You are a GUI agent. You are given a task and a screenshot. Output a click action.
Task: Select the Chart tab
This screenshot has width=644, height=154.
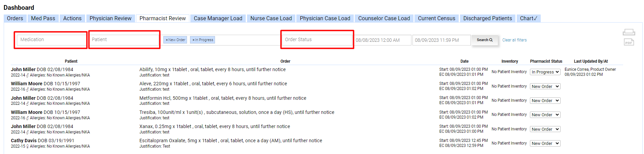528,19
